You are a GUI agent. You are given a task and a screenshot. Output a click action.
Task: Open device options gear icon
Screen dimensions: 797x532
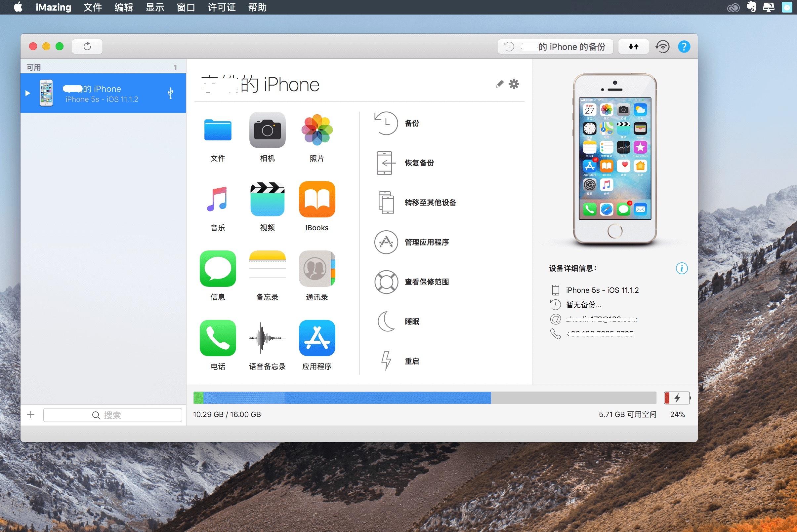pyautogui.click(x=514, y=84)
